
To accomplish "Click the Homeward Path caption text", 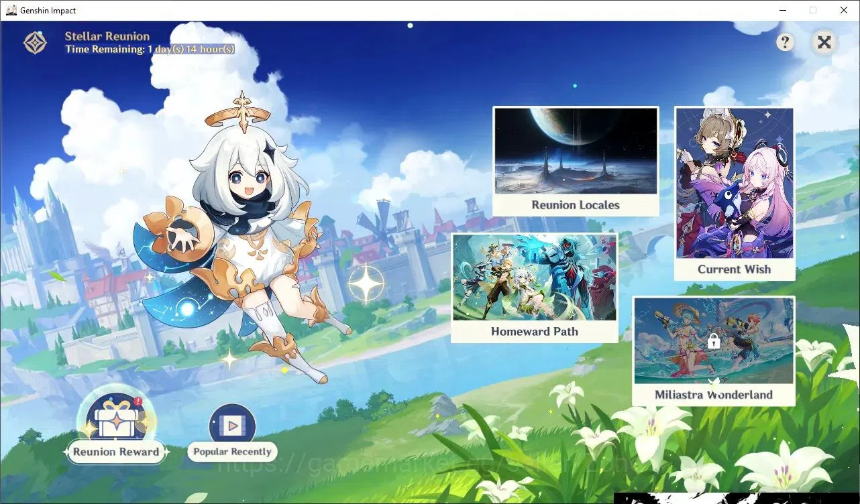I will 535,331.
